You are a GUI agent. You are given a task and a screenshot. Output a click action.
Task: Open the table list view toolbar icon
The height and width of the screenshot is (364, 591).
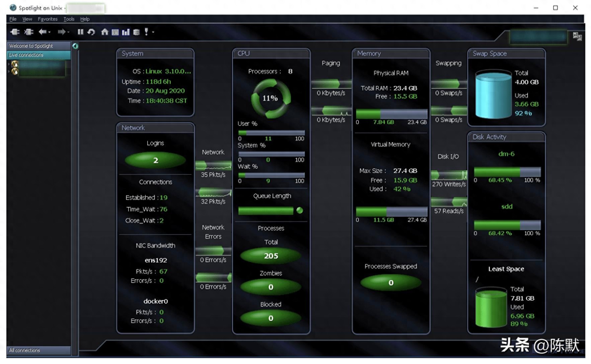(115, 32)
